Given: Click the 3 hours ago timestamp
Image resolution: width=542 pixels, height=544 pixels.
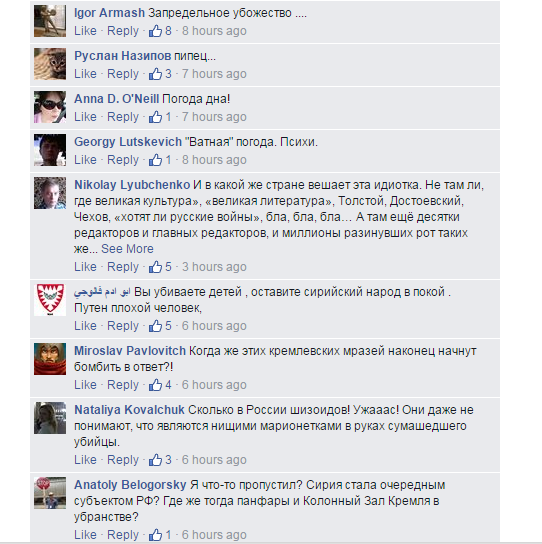Looking at the screenshot, I should click(x=214, y=267).
